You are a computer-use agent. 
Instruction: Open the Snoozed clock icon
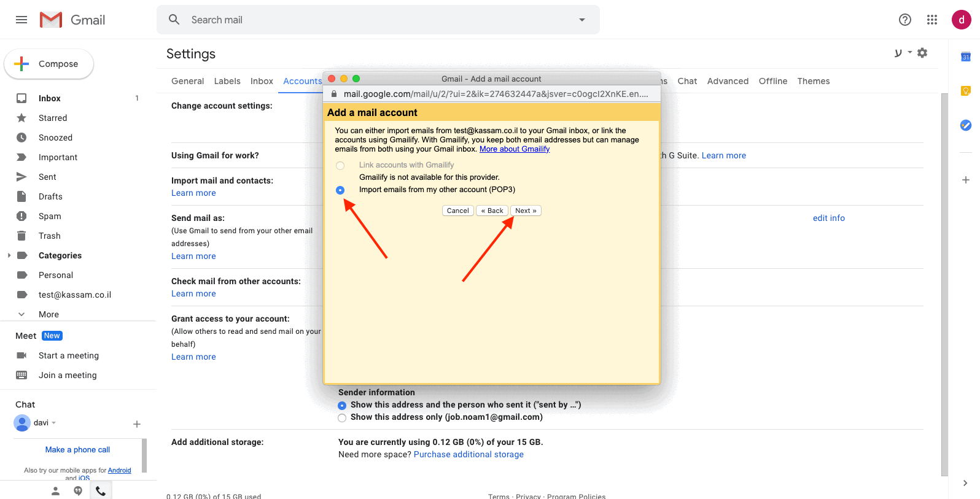[21, 137]
